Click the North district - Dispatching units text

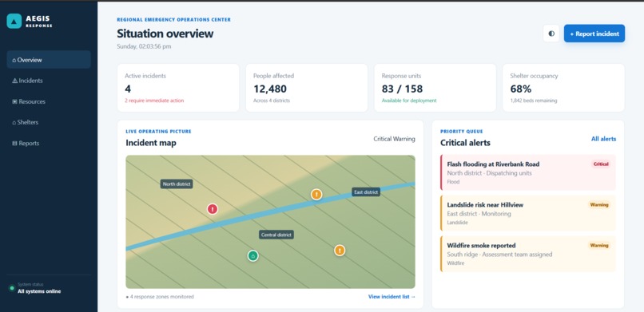coord(489,173)
